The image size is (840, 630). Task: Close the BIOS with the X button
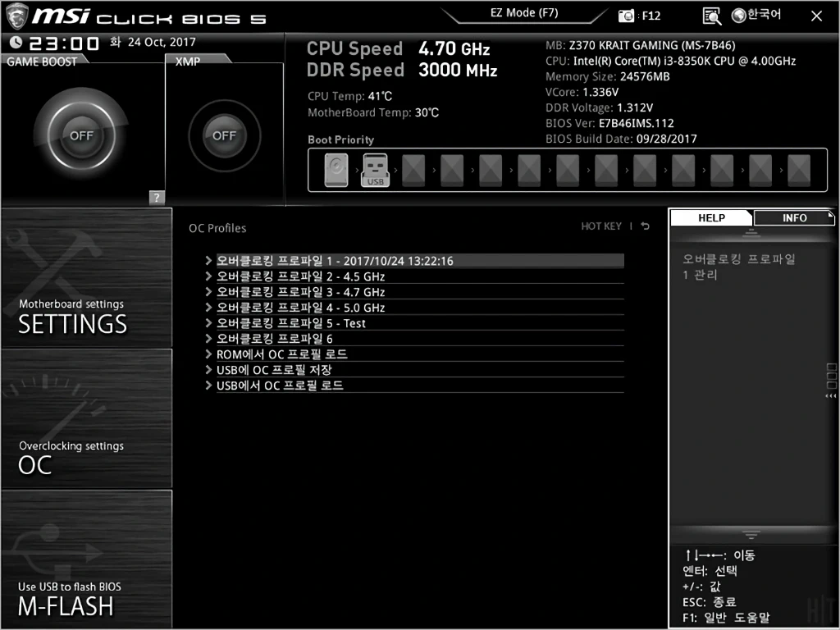[x=816, y=16]
